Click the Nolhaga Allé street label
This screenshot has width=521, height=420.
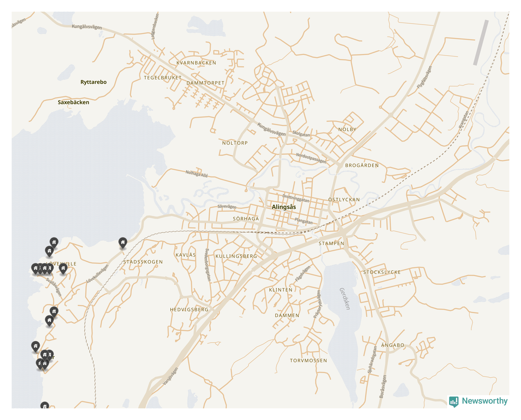coord(197,173)
